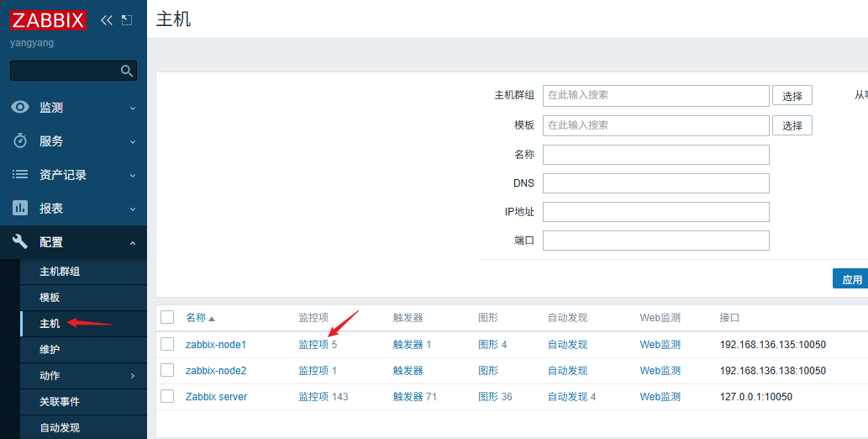Select 主机 in configuration menu
Screen dimensions: 868x439
pos(50,323)
